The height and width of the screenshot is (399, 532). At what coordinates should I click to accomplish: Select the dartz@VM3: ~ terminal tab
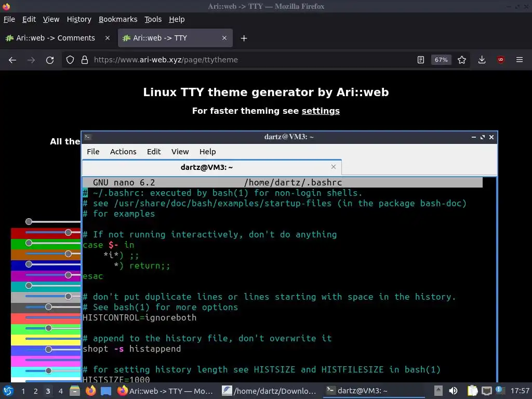tap(212, 167)
